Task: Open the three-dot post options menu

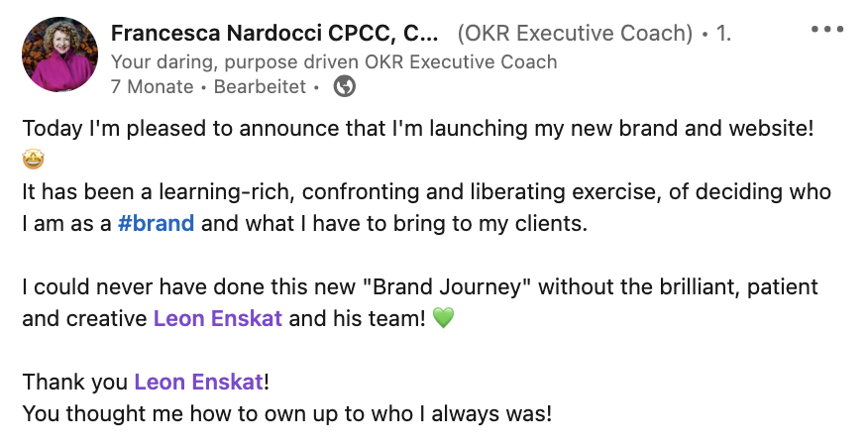Action: coord(827,30)
